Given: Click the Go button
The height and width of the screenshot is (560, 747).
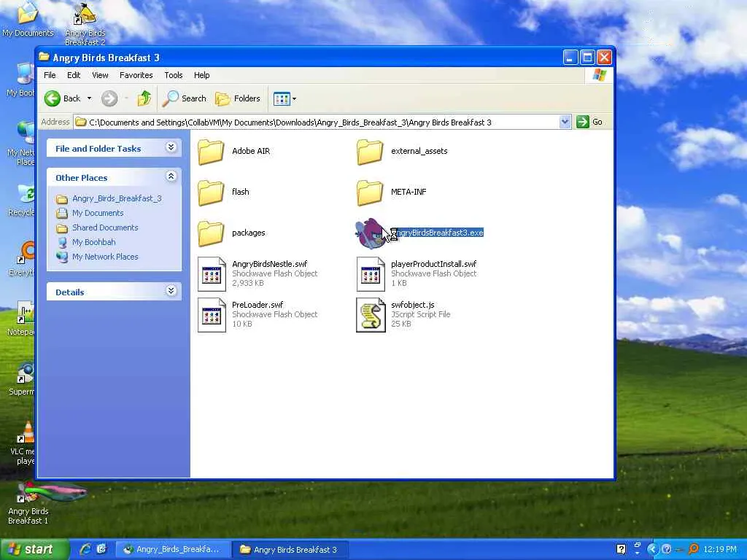Looking at the screenshot, I should click(589, 122).
